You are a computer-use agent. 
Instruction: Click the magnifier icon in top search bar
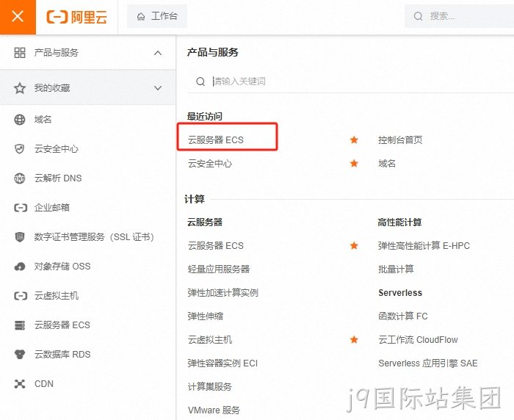tap(418, 16)
